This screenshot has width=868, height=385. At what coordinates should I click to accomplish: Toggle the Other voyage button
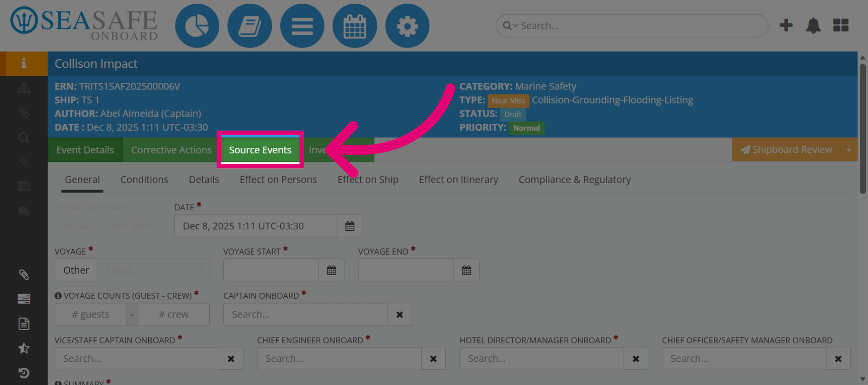pyautogui.click(x=76, y=270)
